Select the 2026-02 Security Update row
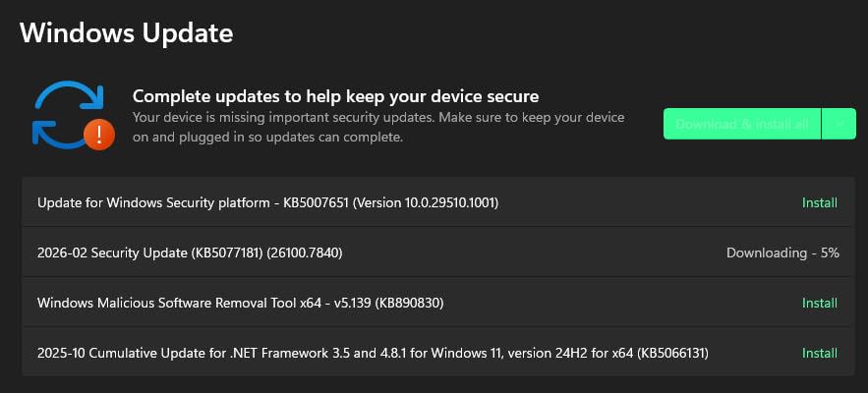 [437, 252]
